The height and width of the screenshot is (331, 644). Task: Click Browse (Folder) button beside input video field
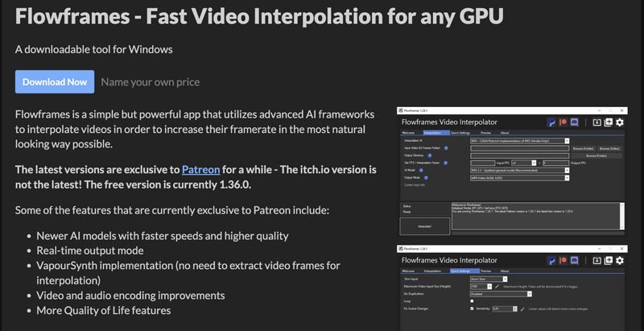(x=583, y=148)
